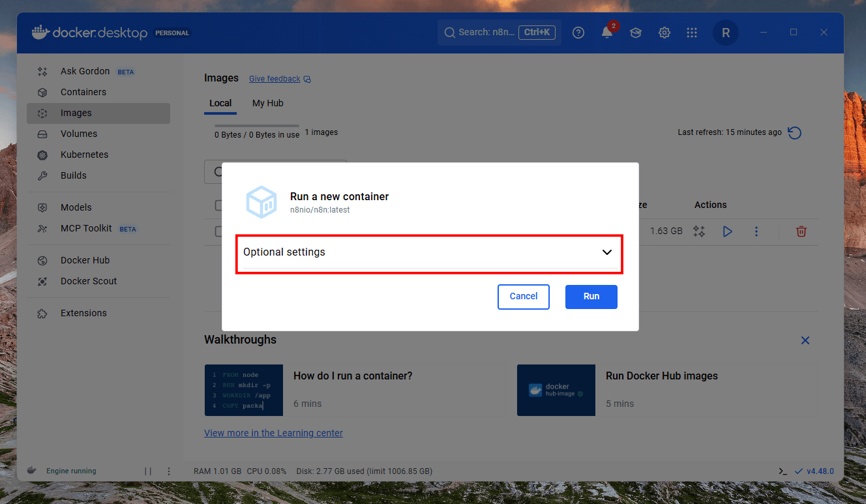
Task: Open the apps grid menu
Action: point(692,33)
